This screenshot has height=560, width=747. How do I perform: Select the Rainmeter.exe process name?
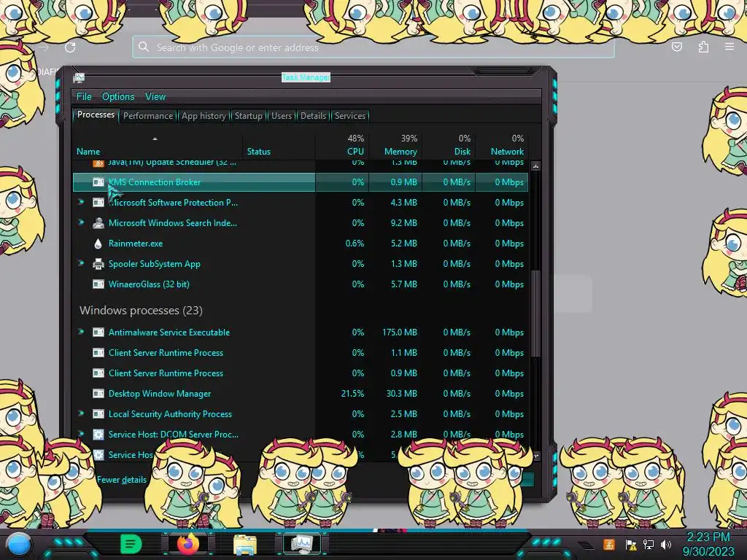(x=136, y=244)
